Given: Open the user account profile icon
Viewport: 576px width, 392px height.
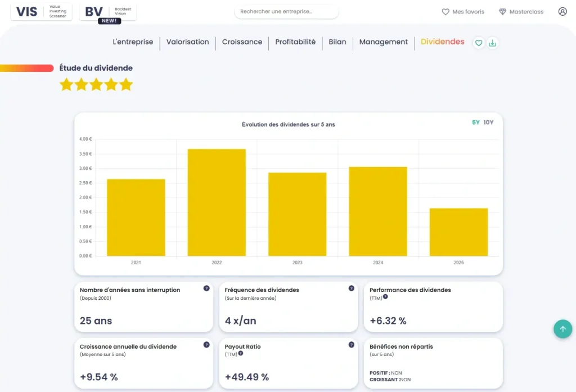Looking at the screenshot, I should click(562, 11).
